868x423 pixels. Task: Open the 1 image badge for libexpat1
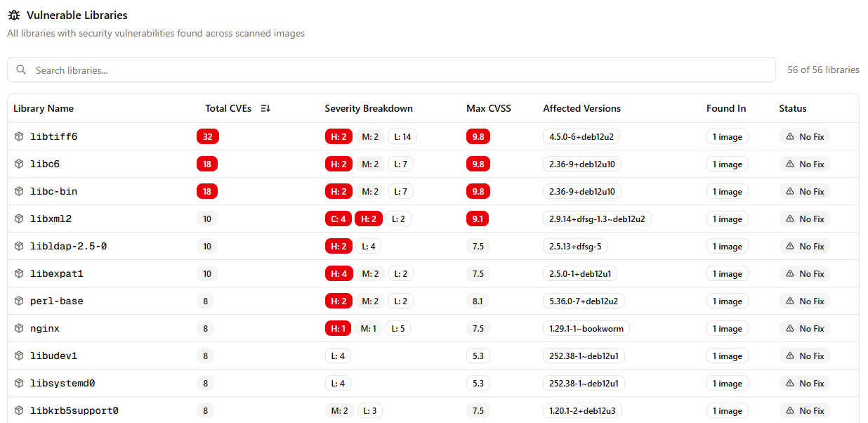click(x=727, y=273)
